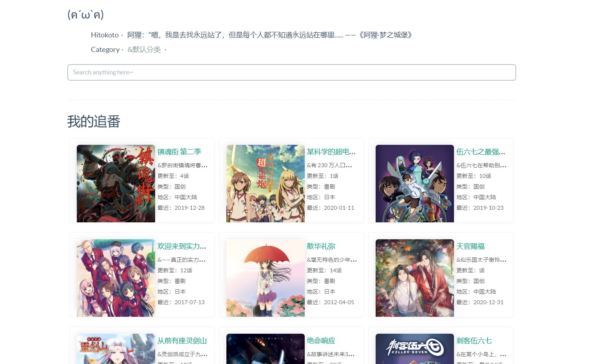This screenshot has height=364, width=591.
Task: Click "更新至：12话" on the 欢迎来到实力… card
Action: click(x=175, y=270)
